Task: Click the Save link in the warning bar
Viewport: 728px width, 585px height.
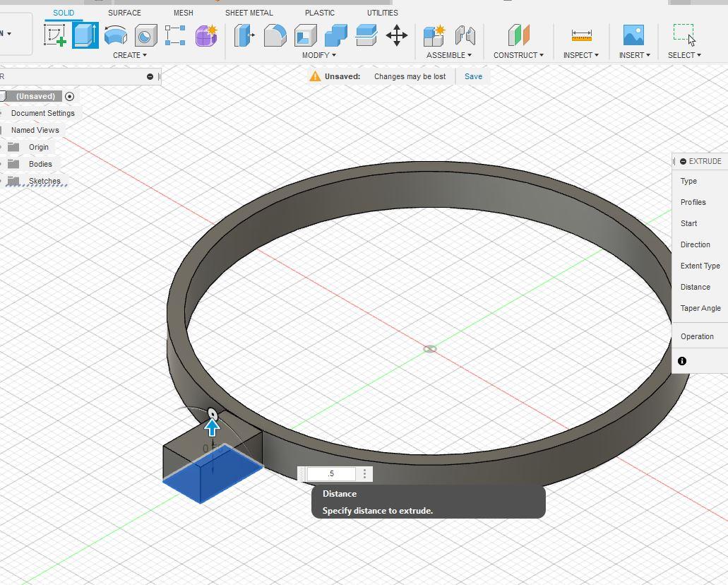Action: point(473,76)
